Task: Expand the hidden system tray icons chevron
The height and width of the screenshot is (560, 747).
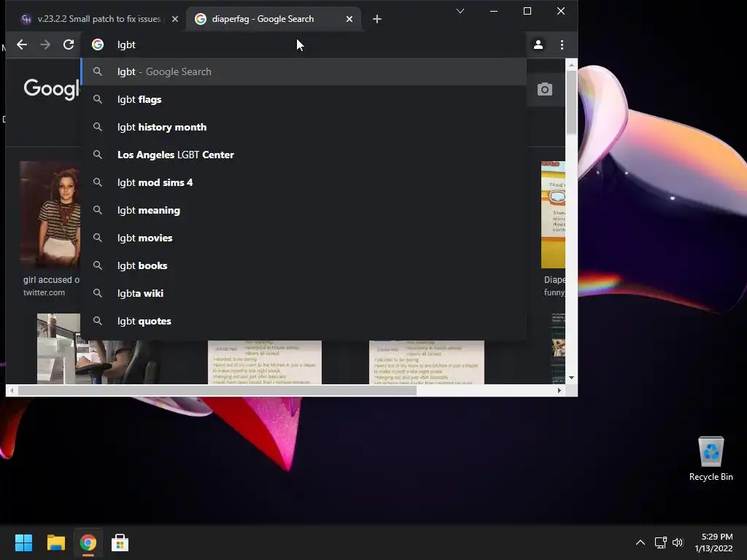Action: click(640, 542)
